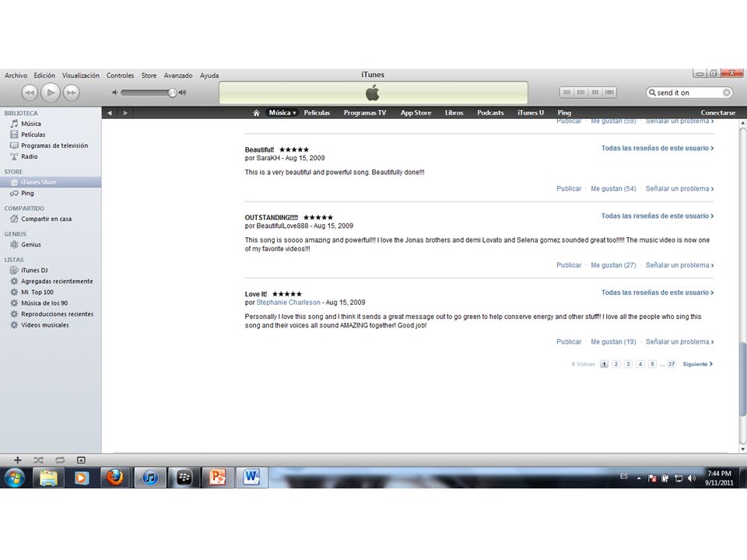Click the volume slider knob

pyautogui.click(x=173, y=93)
